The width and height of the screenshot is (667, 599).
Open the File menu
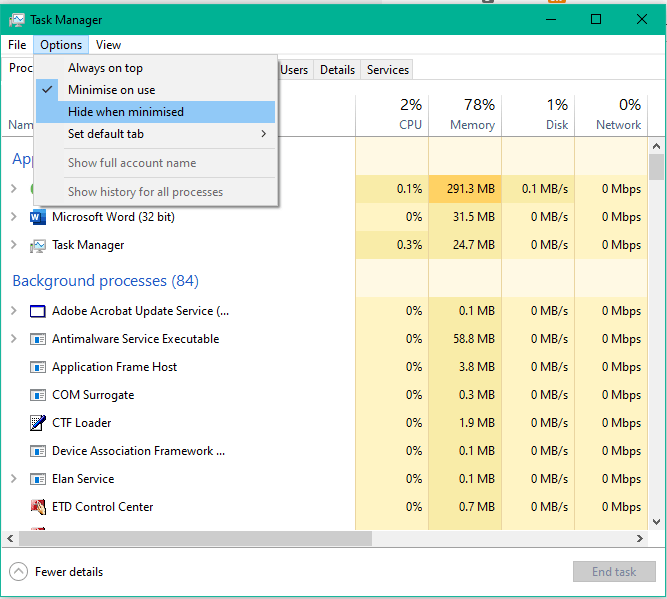click(x=17, y=45)
